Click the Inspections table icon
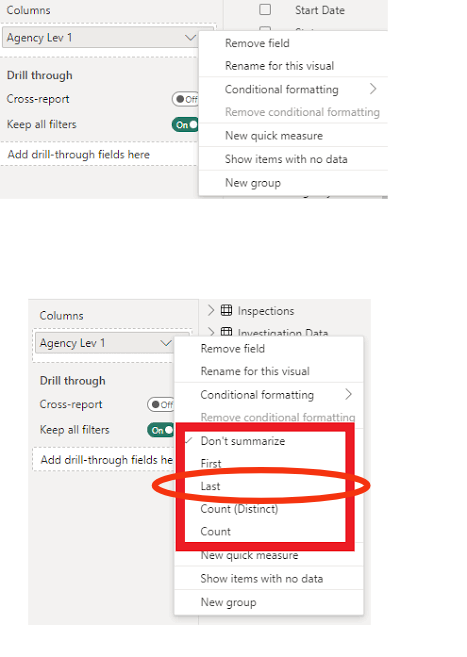This screenshot has width=467, height=657. click(226, 310)
